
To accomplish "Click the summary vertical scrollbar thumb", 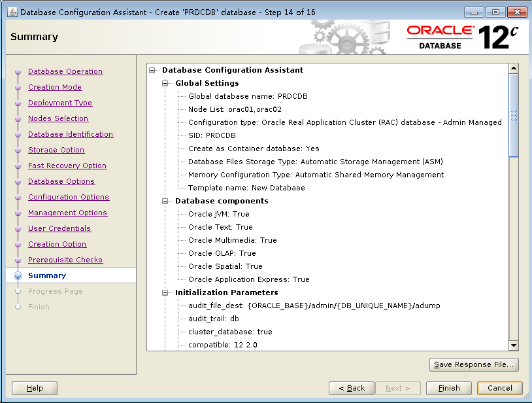I will pyautogui.click(x=514, y=115).
